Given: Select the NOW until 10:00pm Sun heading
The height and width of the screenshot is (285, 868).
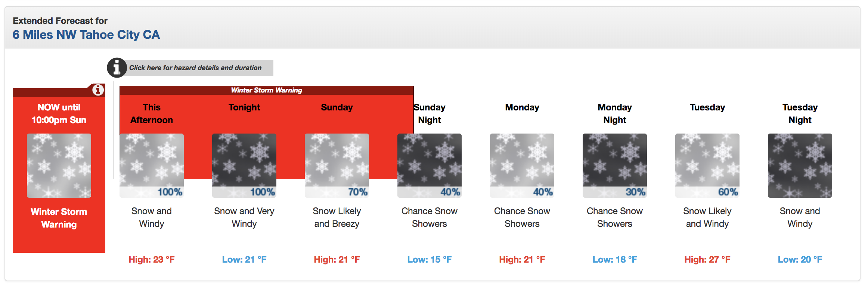Looking at the screenshot, I should (x=59, y=113).
